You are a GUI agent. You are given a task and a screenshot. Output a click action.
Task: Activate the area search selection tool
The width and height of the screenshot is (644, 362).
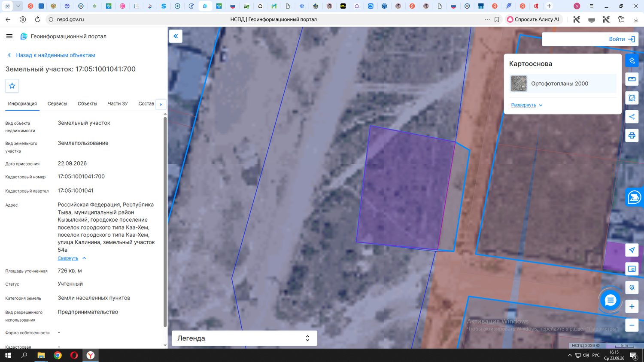pyautogui.click(x=632, y=98)
